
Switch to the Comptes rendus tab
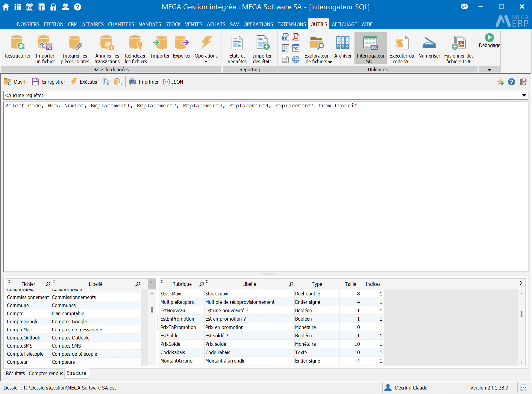pyautogui.click(x=46, y=373)
